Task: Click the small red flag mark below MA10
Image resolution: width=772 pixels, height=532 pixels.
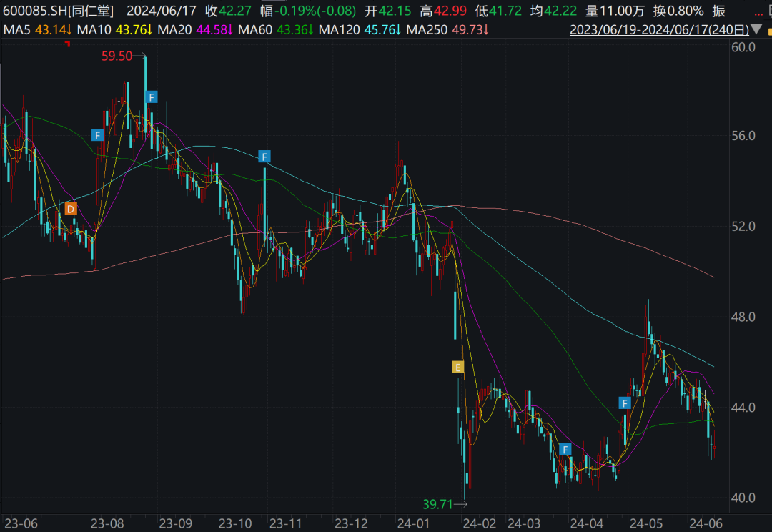Action: click(68, 44)
